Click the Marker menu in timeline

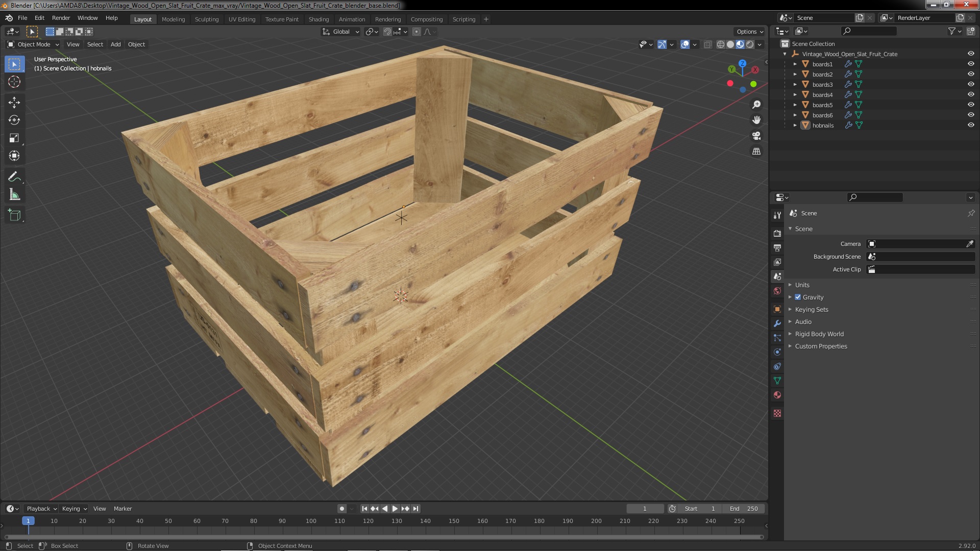(x=122, y=509)
